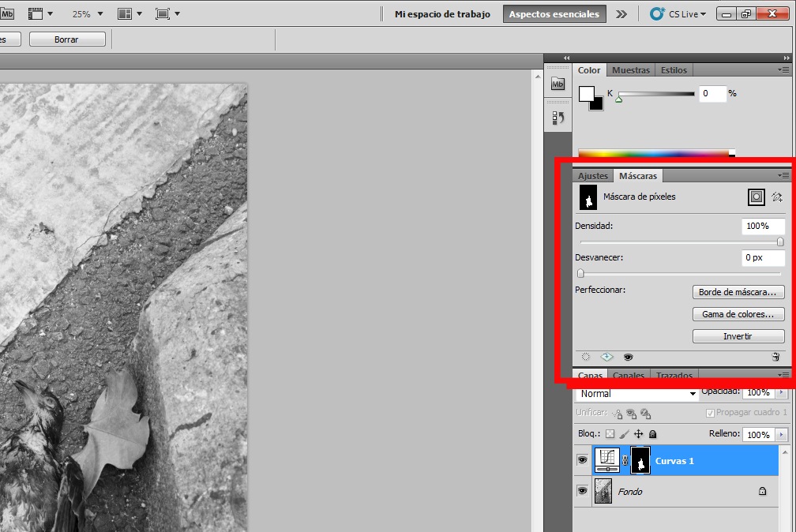This screenshot has width=796, height=532.
Task: Click the padlock icon on the Fondo layer
Action: 762,491
